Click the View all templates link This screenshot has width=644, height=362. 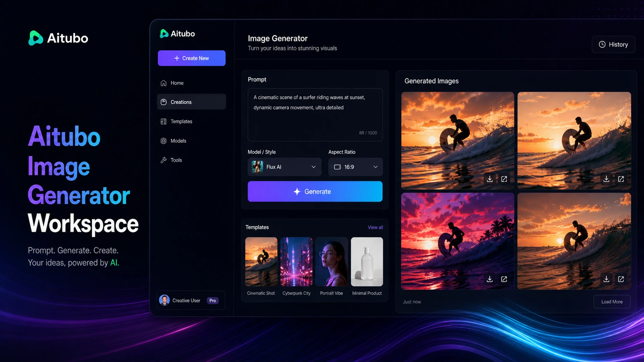coord(375,227)
